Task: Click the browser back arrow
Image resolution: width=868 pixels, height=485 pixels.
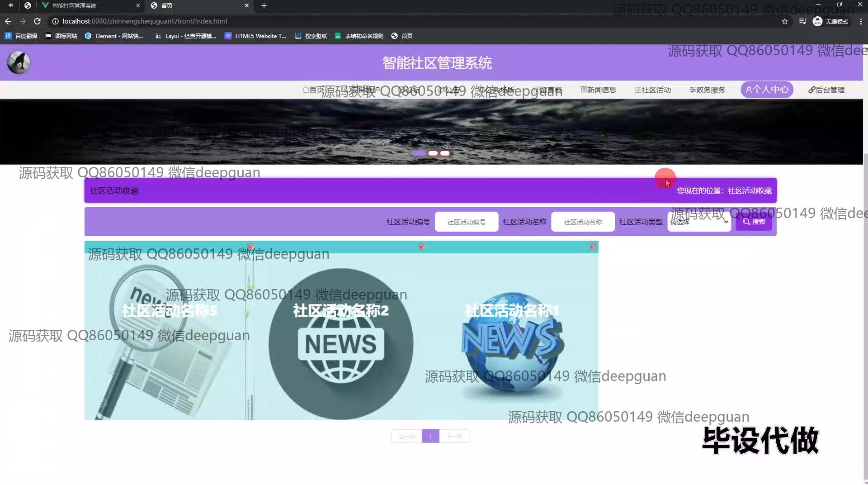Action: pyautogui.click(x=8, y=21)
